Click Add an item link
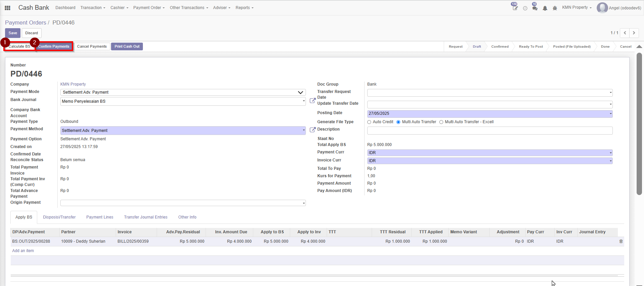644x286 pixels. (x=23, y=251)
